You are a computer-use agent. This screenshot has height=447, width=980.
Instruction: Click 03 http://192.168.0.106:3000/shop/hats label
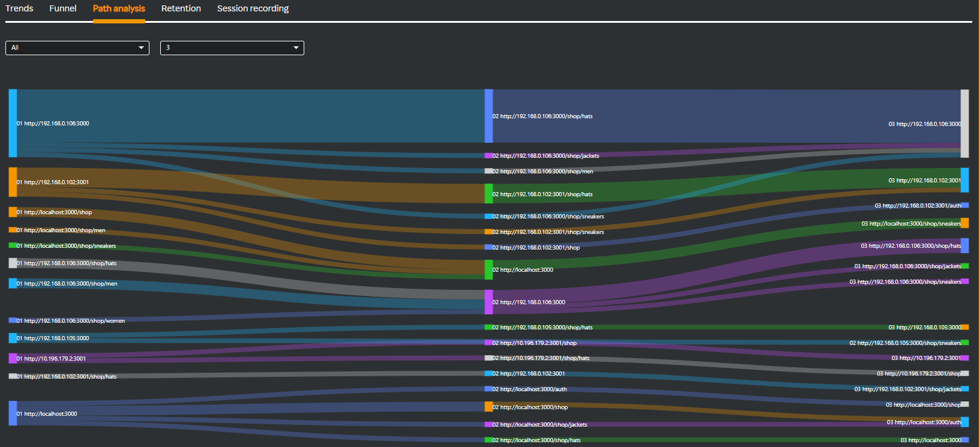(911, 246)
